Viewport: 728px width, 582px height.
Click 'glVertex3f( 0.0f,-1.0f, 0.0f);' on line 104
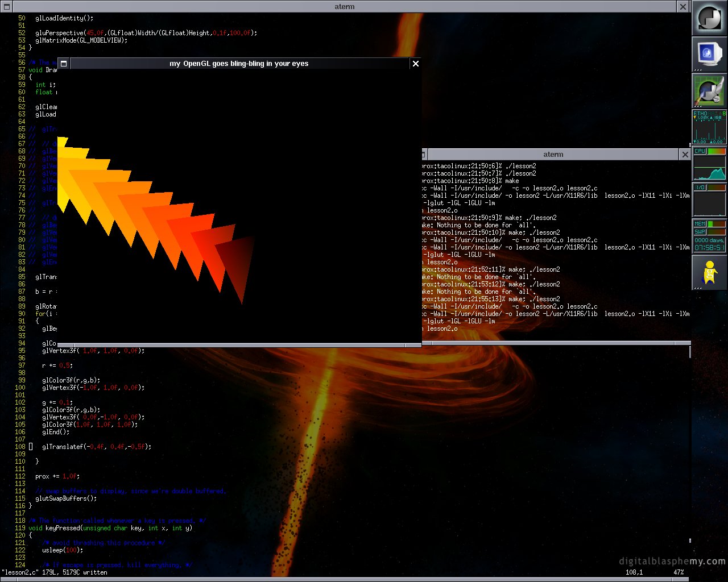point(93,417)
